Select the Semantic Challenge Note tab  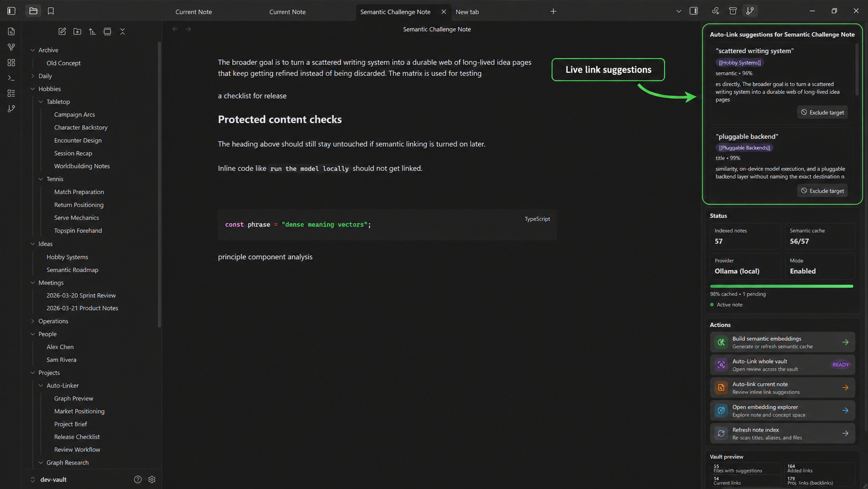tap(396, 11)
